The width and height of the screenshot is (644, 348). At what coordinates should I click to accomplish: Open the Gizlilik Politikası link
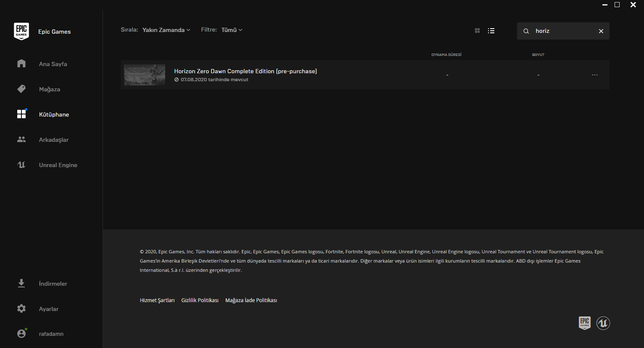(200, 300)
